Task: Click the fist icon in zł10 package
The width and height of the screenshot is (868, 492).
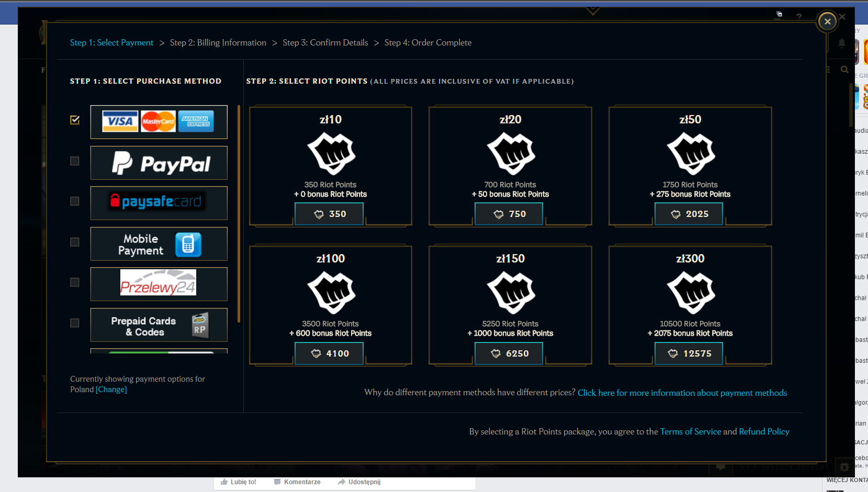Action: (x=331, y=153)
